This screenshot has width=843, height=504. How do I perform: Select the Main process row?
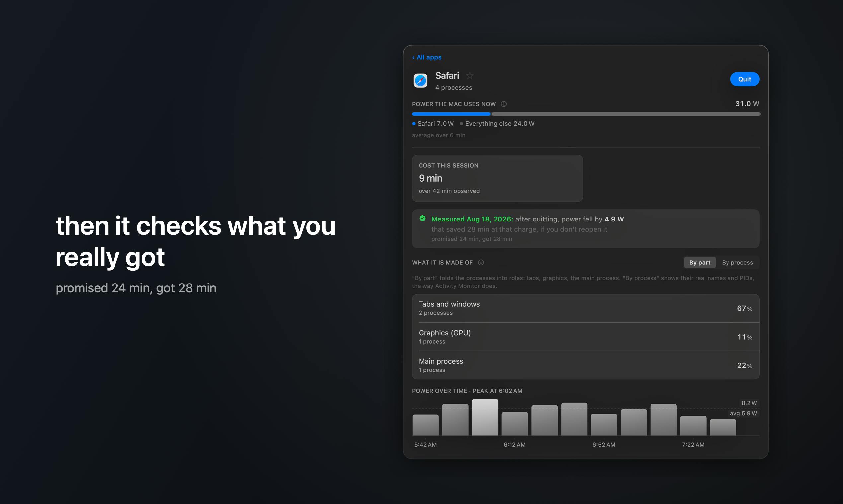[x=585, y=365]
